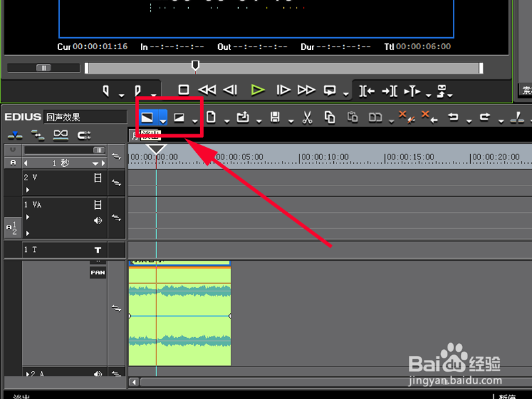Click the export/save clip icon in player
This screenshot has width=532, height=399.
coord(442,91)
